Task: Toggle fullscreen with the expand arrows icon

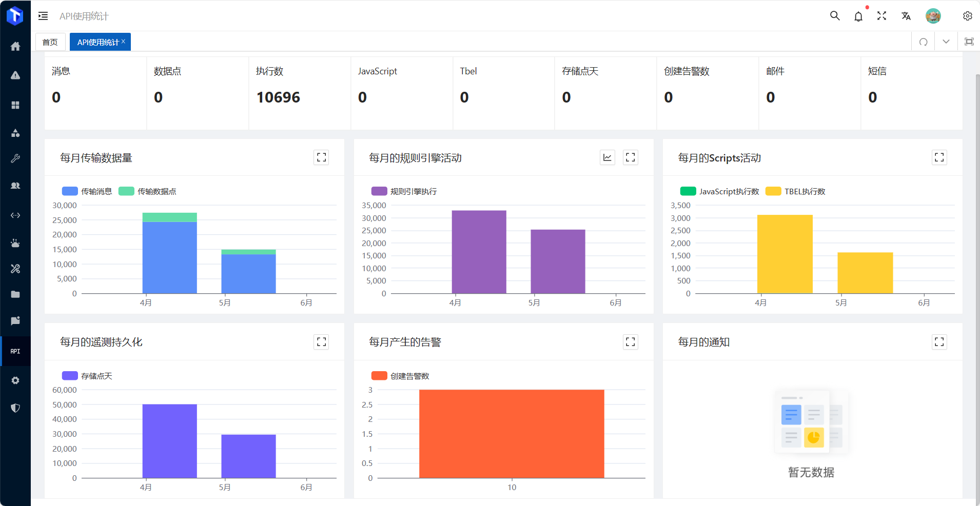Action: 881,16
